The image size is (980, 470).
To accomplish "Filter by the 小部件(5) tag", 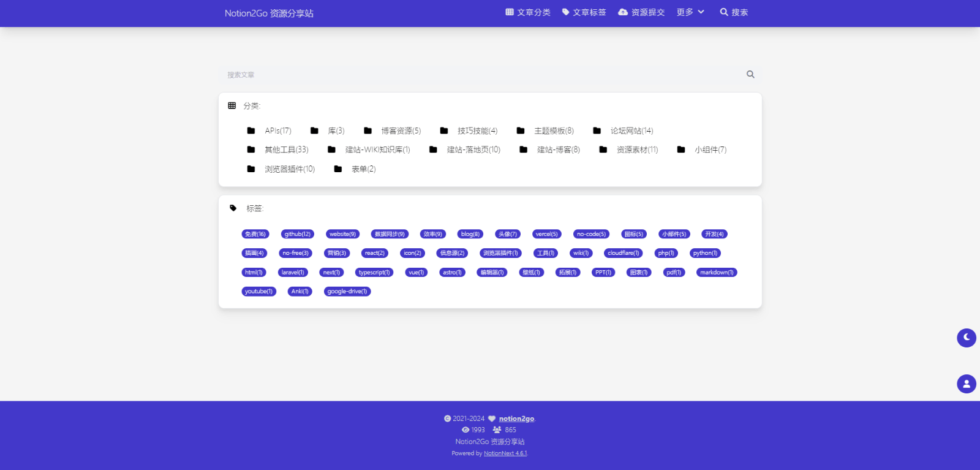I will coord(674,234).
